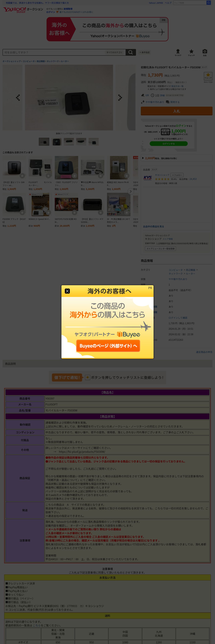The image size is (215, 644).
Task: Star the FUJISOFT モバイルルーター 1,650円 item
Action: pos(48,176)
